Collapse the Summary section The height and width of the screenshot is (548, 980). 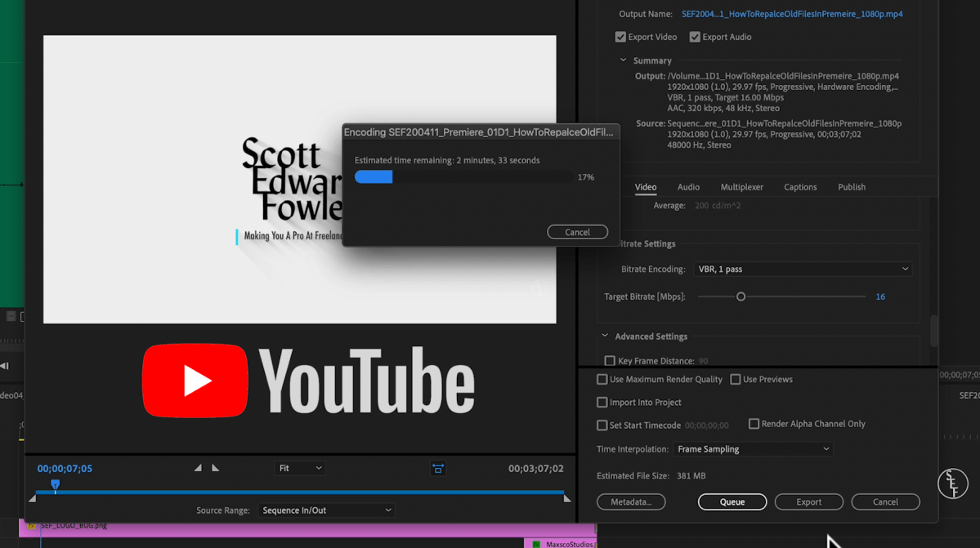point(622,60)
